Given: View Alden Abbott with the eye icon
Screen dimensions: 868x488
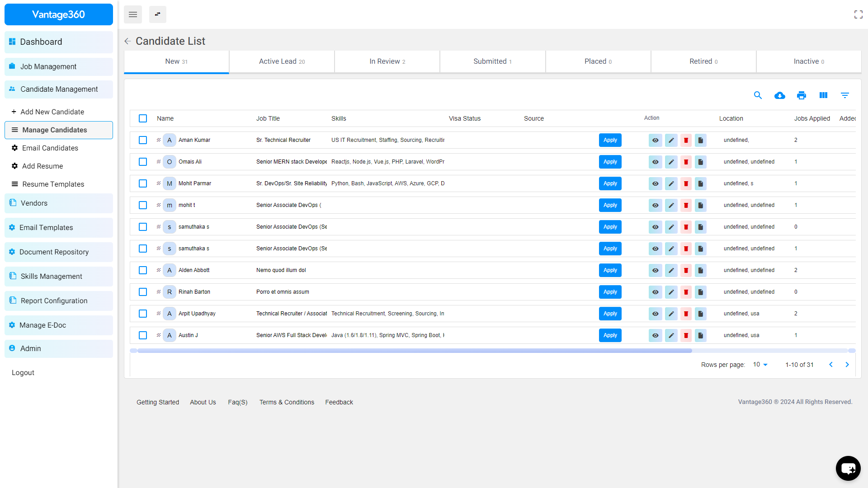Looking at the screenshot, I should [655, 270].
